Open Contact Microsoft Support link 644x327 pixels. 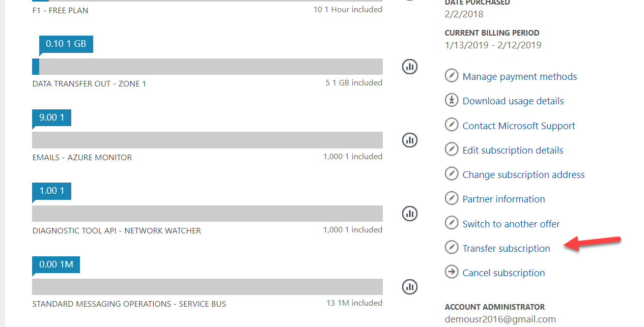click(518, 126)
